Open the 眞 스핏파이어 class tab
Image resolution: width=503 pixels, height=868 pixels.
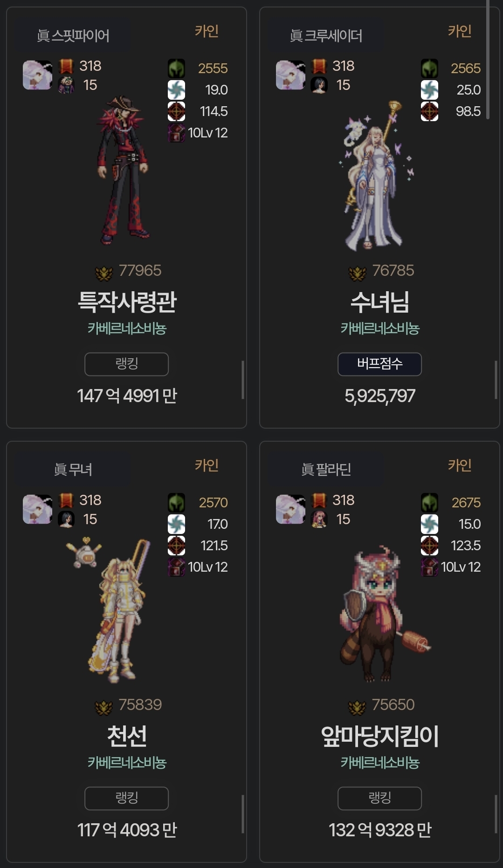click(x=73, y=35)
